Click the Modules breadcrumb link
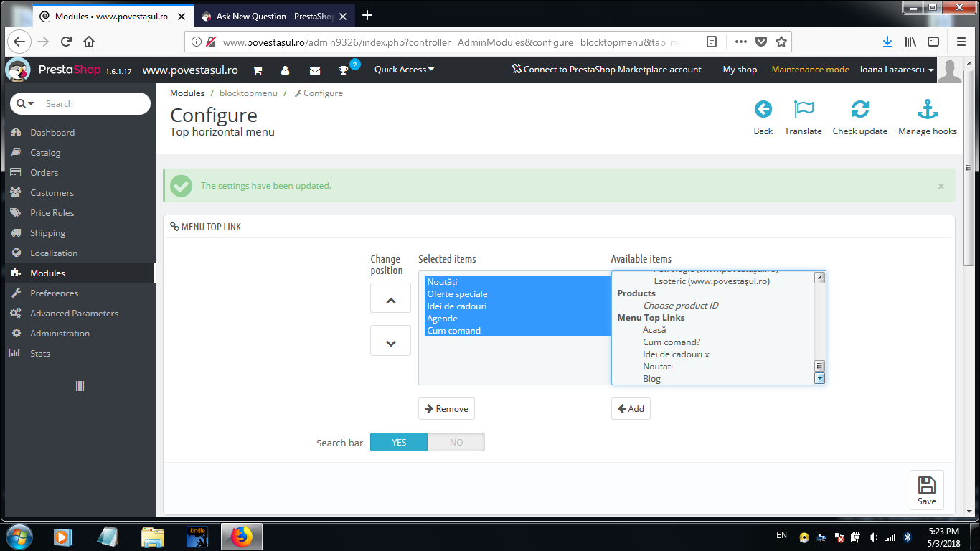The width and height of the screenshot is (980, 551). click(x=187, y=93)
